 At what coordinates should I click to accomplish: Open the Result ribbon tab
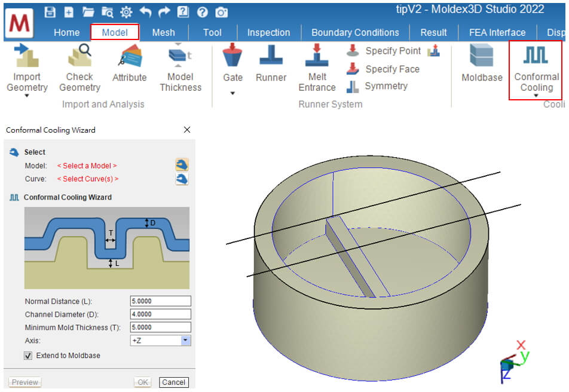coord(434,32)
